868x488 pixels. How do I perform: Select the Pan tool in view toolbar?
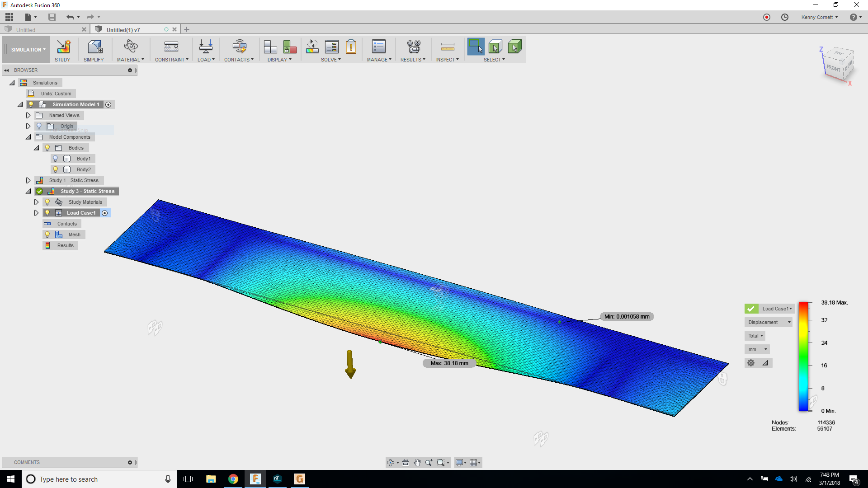[x=417, y=462]
